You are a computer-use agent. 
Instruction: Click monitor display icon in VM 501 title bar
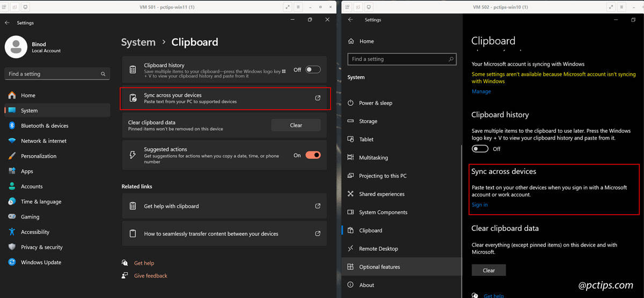(x=26, y=7)
